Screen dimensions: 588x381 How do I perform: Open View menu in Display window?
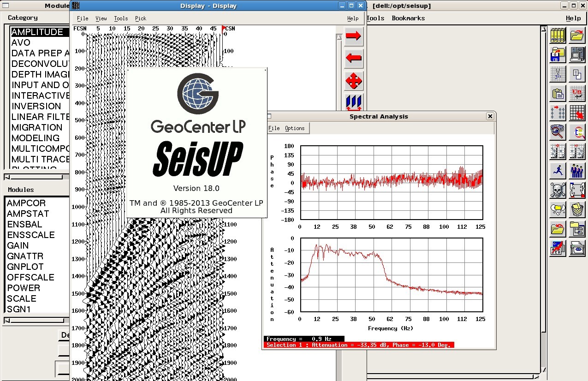tap(101, 18)
